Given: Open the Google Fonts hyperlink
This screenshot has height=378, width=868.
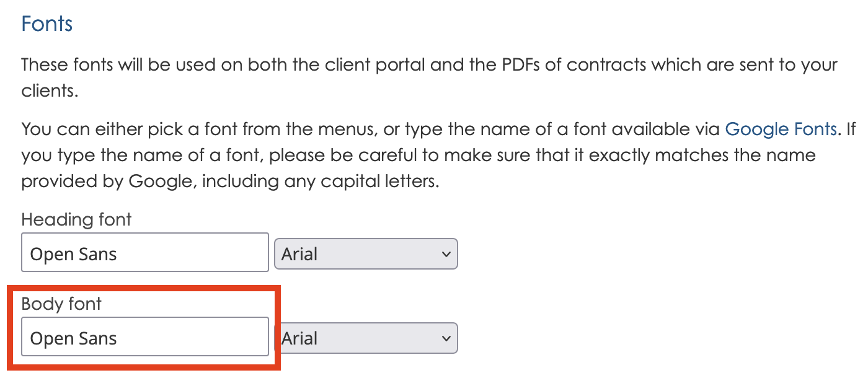Looking at the screenshot, I should coord(781,129).
